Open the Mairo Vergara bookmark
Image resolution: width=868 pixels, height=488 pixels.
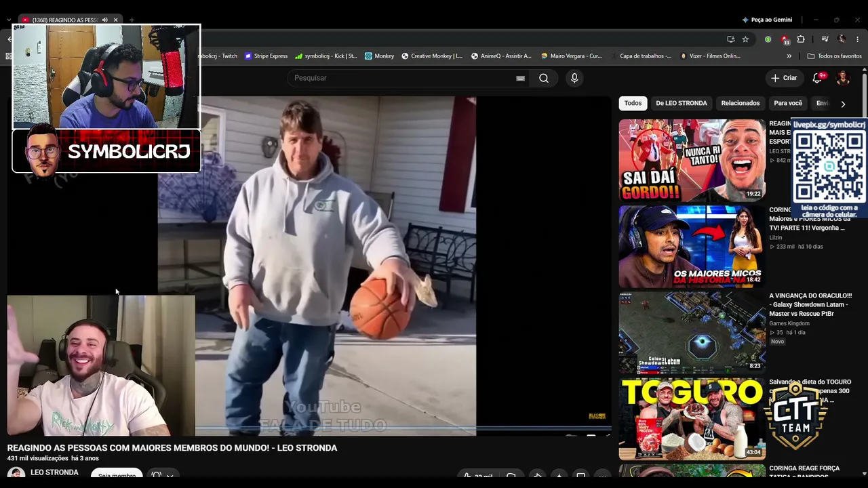571,56
